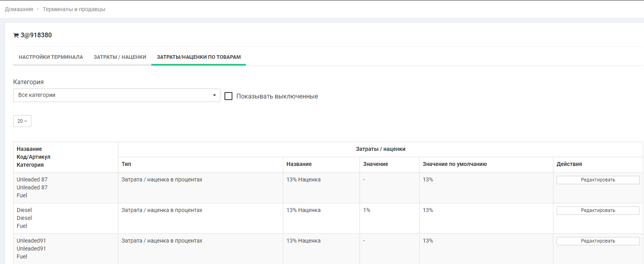Click the cart icon beside 3@918380
Image resolution: width=644 pixels, height=264 pixels.
tap(16, 35)
